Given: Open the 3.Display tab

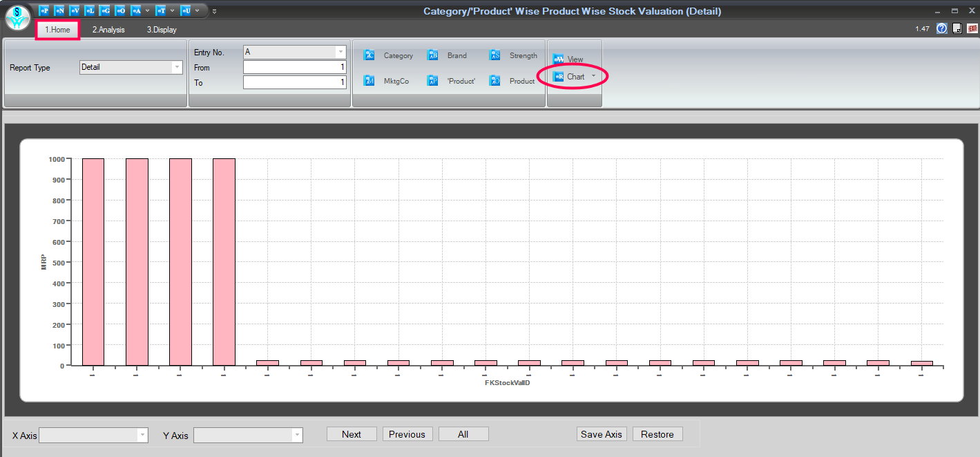Looking at the screenshot, I should pyautogui.click(x=162, y=30).
